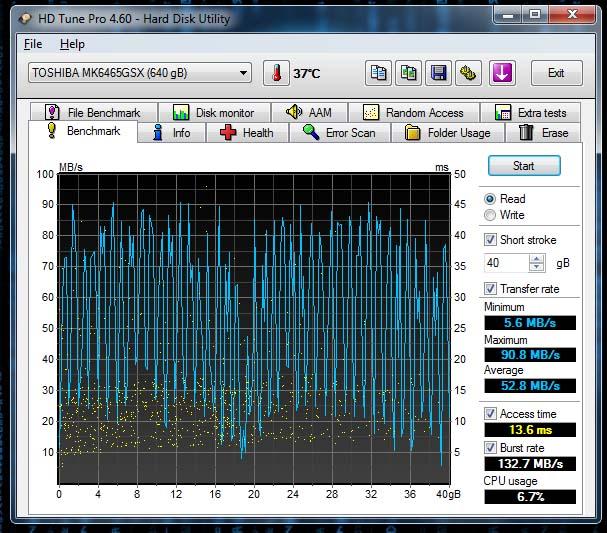Image resolution: width=607 pixels, height=533 pixels.
Task: Open Disk monitor tab
Action: (214, 113)
